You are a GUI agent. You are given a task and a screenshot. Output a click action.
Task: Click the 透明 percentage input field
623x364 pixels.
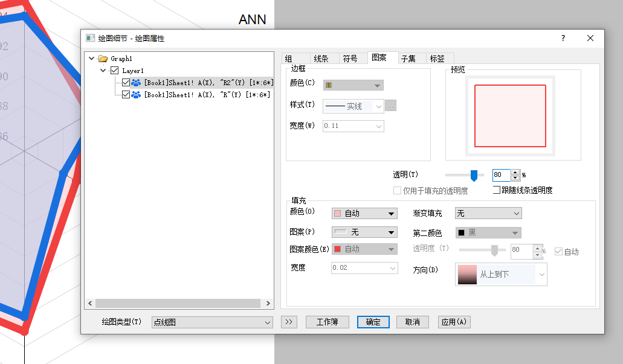(502, 174)
